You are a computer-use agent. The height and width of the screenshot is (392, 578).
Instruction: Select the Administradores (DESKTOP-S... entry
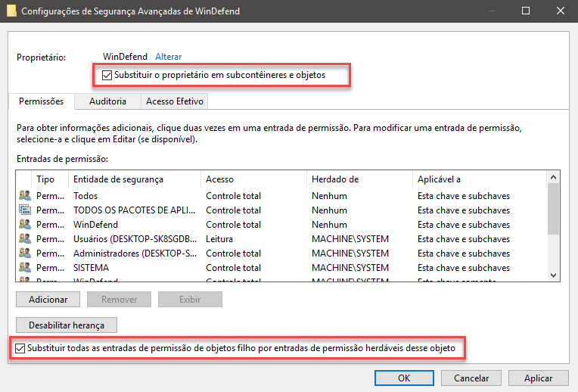(x=281, y=253)
